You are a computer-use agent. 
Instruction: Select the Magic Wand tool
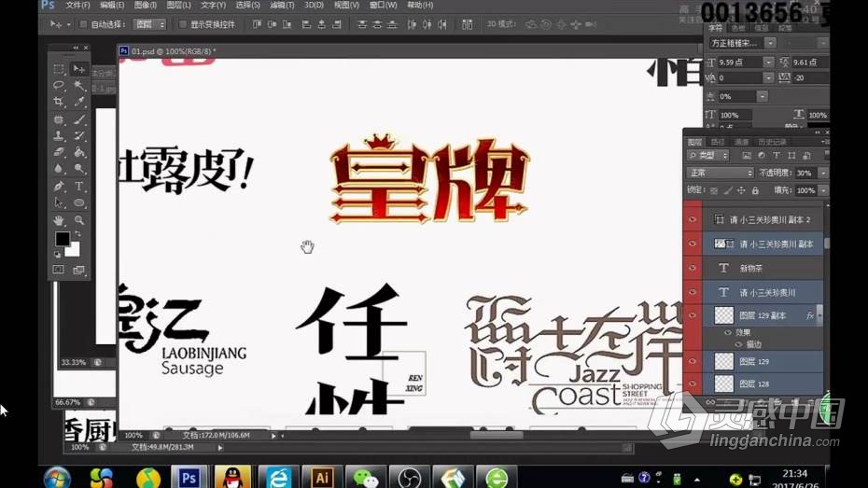(x=79, y=85)
